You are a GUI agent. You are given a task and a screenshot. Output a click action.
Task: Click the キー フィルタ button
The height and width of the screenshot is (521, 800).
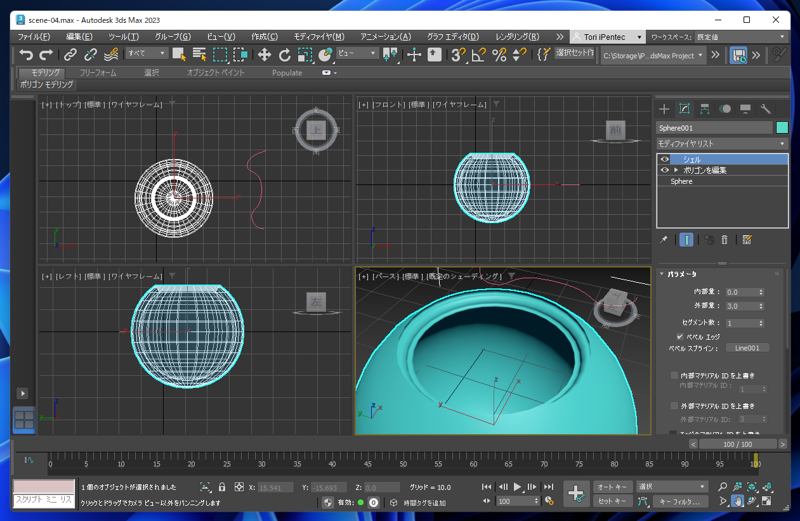tap(681, 501)
